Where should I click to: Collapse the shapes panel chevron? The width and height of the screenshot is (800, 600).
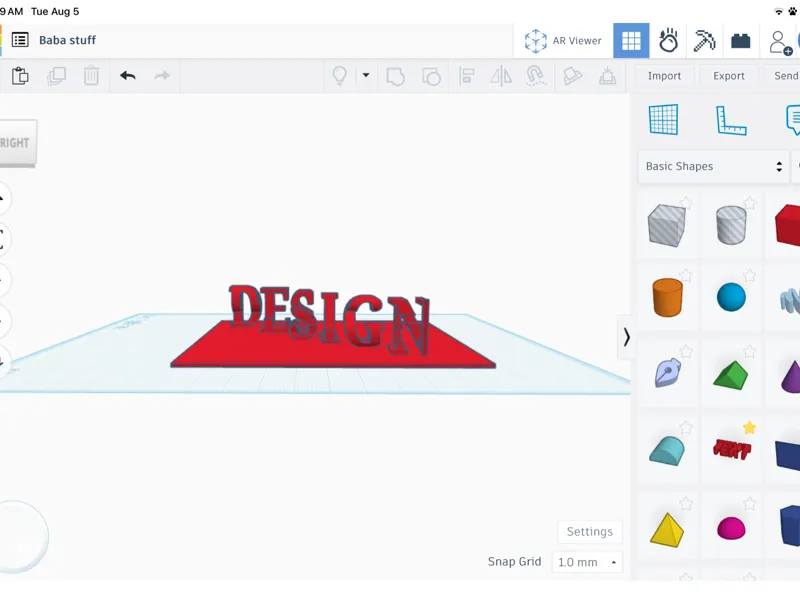click(x=626, y=337)
